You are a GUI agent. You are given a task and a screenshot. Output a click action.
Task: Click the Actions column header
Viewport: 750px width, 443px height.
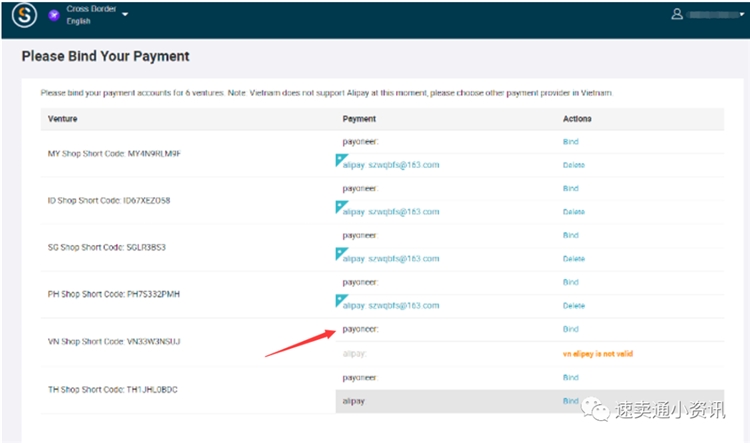[x=577, y=119]
